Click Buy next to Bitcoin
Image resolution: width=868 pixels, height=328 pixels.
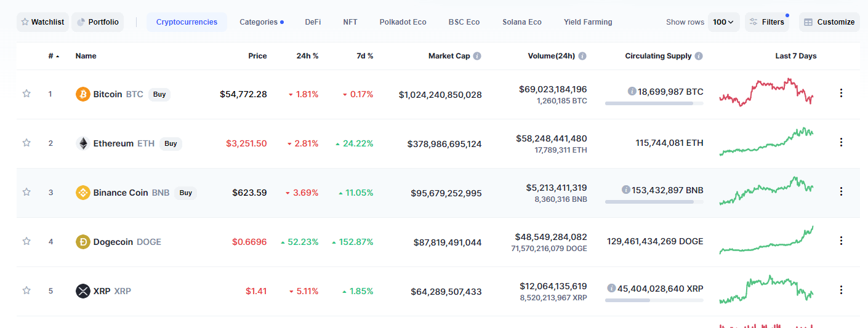(x=159, y=94)
